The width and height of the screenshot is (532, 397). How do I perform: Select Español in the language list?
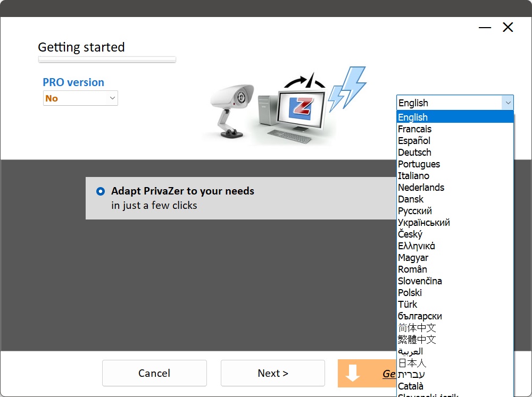tap(414, 141)
